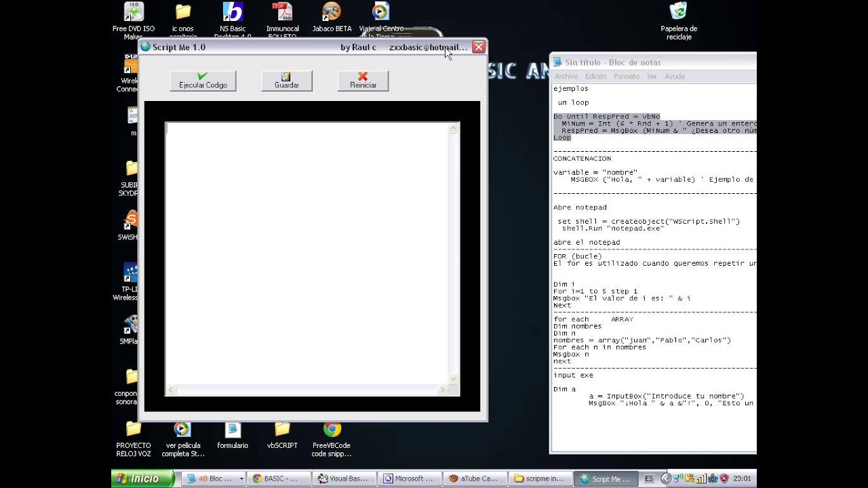This screenshot has height=488, width=868.
Task: Click the 'CONCATENACION' line in Bloc de notas
Action: (x=582, y=159)
